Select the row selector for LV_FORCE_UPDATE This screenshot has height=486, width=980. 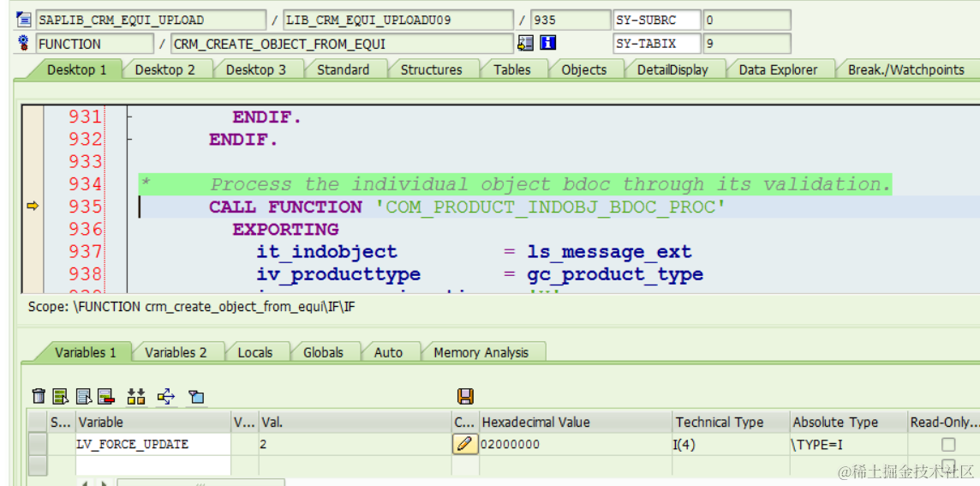[39, 444]
